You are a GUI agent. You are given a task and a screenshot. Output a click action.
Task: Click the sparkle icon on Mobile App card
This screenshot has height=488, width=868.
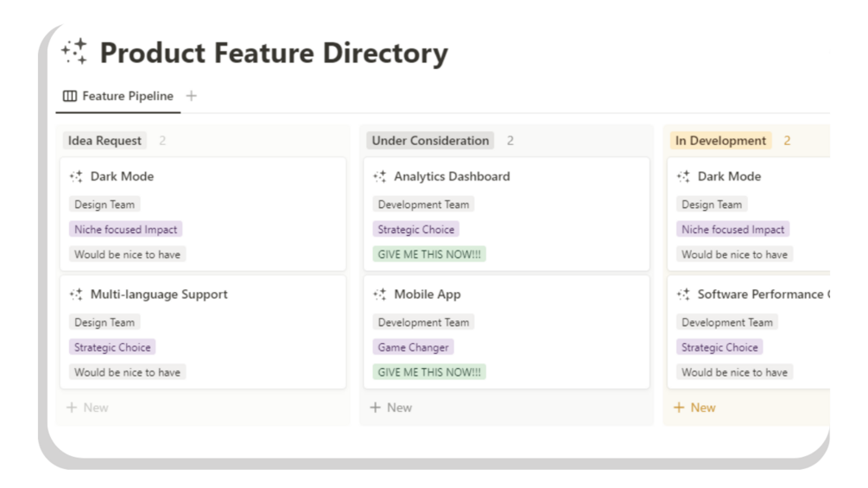point(380,295)
